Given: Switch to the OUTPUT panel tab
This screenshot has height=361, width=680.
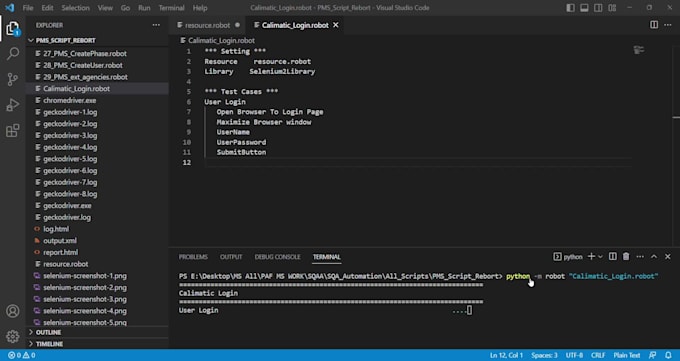Looking at the screenshot, I should [x=231, y=257].
